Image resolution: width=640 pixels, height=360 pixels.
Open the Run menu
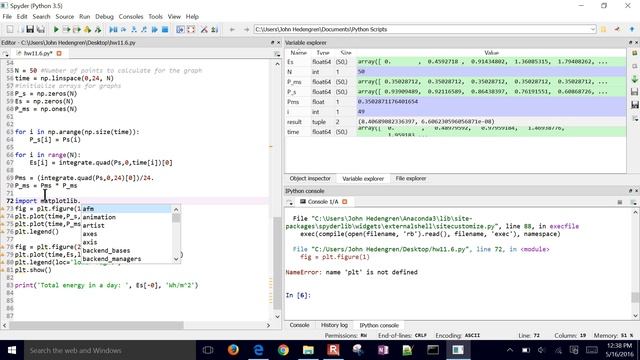84,17
